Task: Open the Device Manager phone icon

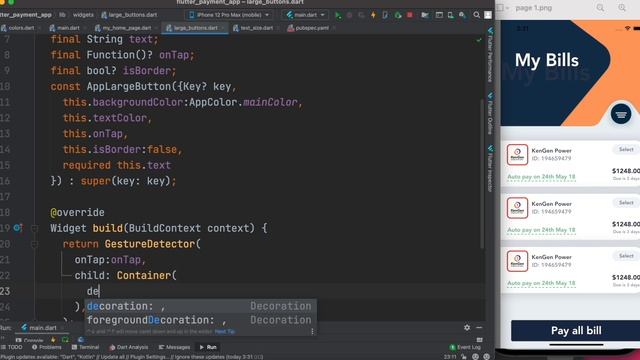Action: 451,15
